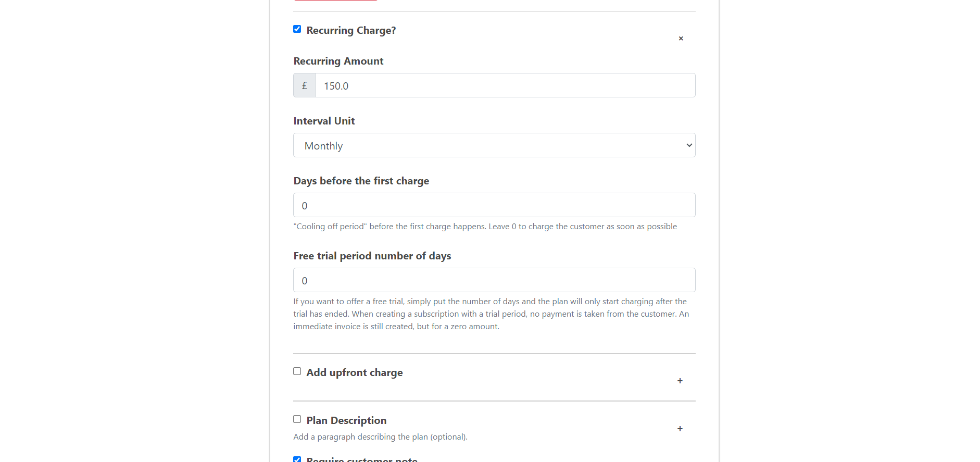Click the Days before the first charge label

click(x=361, y=181)
